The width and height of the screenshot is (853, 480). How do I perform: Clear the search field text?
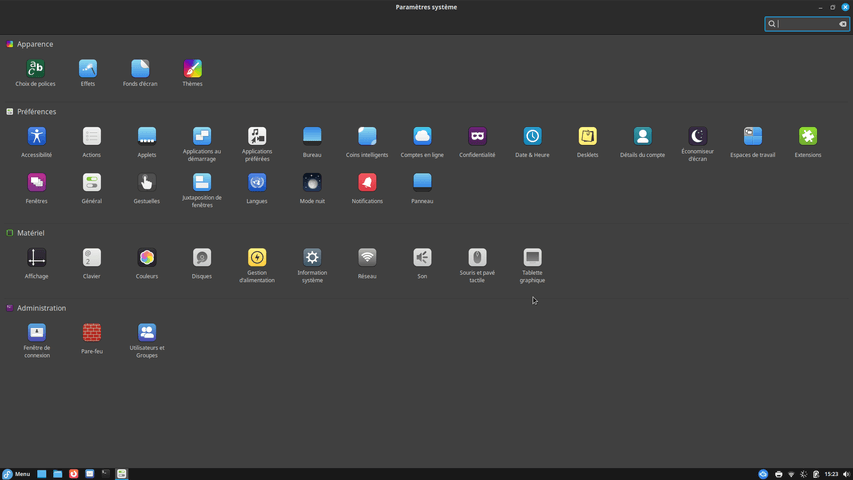pos(843,24)
